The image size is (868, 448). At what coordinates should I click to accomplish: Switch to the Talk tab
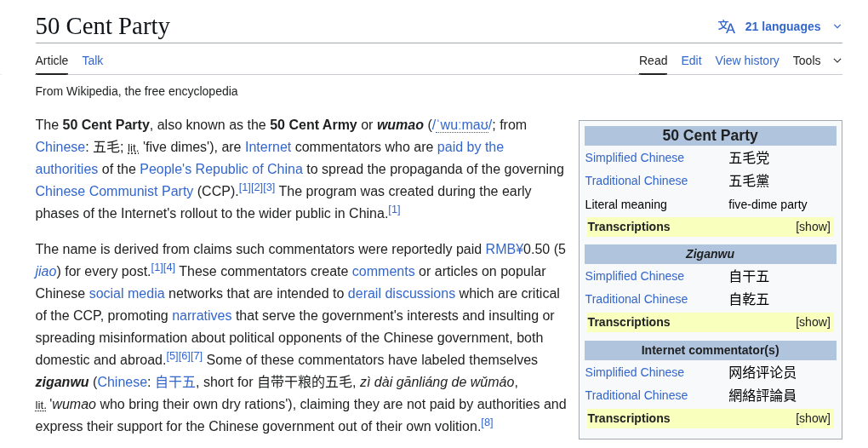93,60
